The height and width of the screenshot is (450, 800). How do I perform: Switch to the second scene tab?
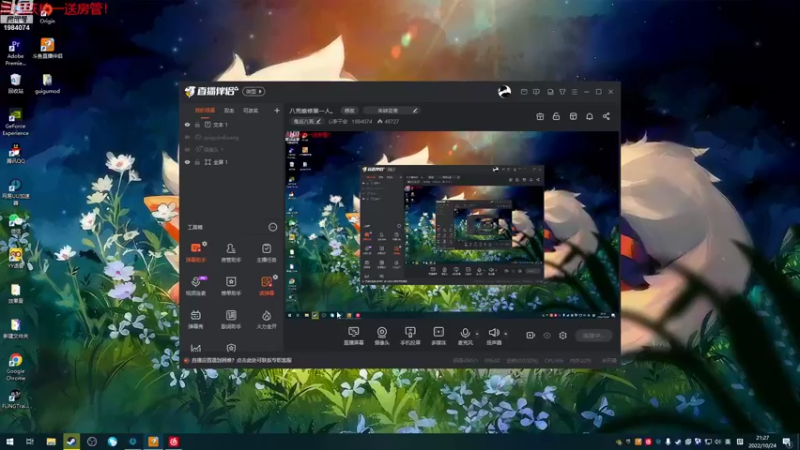click(x=229, y=110)
